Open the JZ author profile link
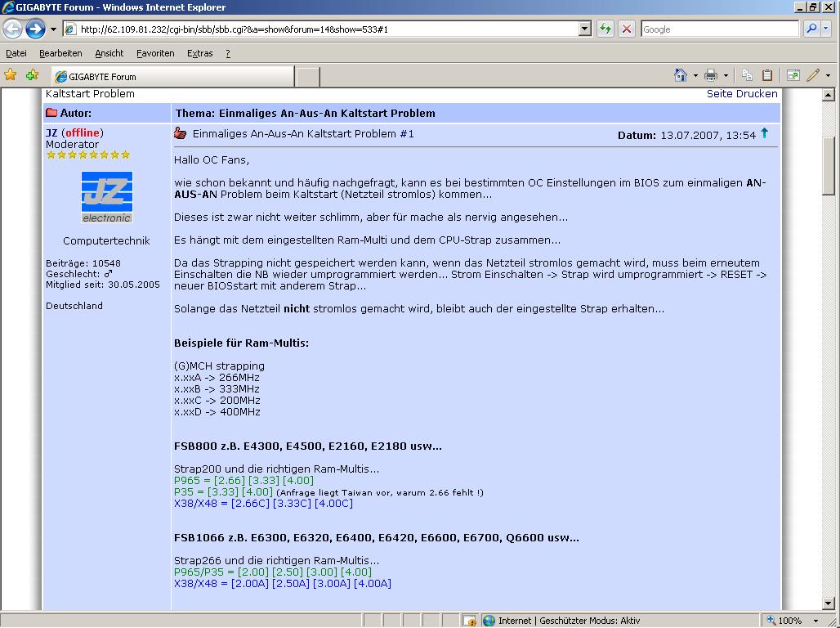The height and width of the screenshot is (628, 840). click(x=51, y=132)
